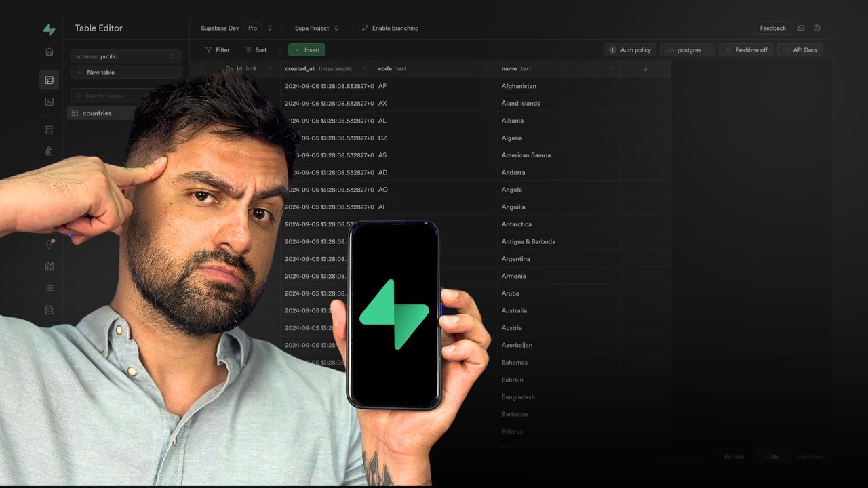Open the API Docs document sidebar icon

(x=49, y=310)
